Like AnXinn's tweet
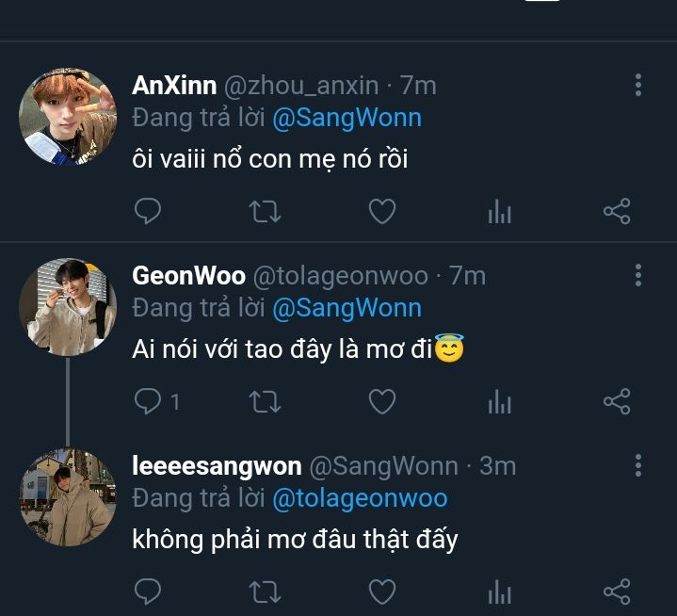 click(381, 212)
